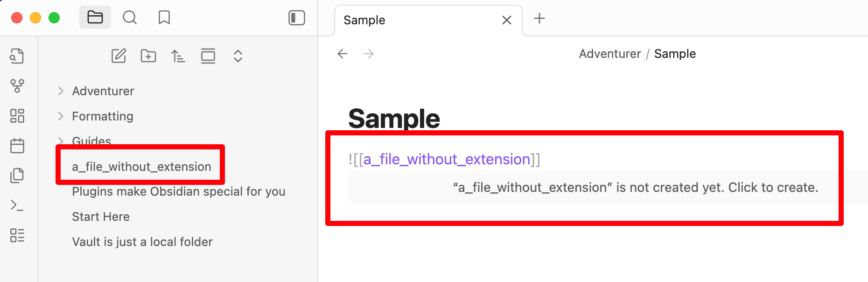Open the file explorer tab icon

pyautogui.click(x=95, y=18)
